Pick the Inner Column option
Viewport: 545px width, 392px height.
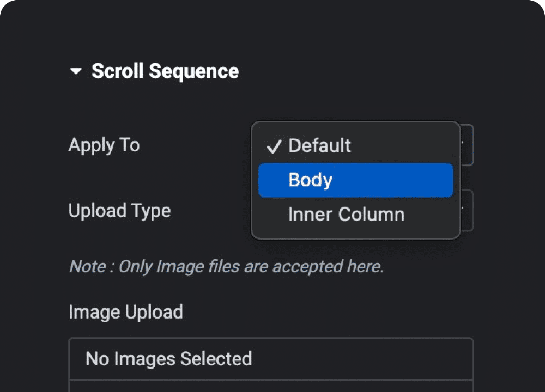point(346,215)
